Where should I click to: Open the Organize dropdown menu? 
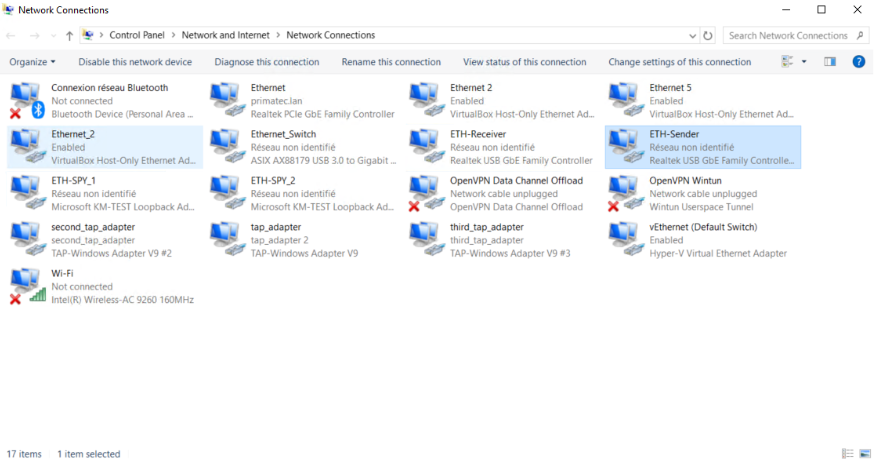(x=33, y=62)
